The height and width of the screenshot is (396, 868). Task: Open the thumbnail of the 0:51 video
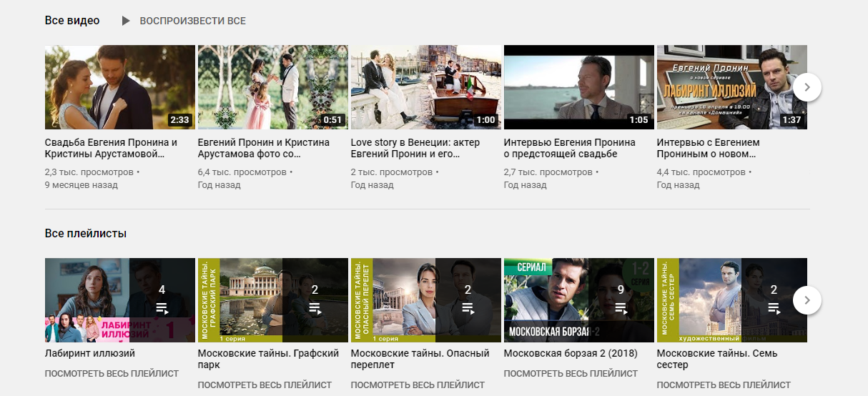coord(273,87)
